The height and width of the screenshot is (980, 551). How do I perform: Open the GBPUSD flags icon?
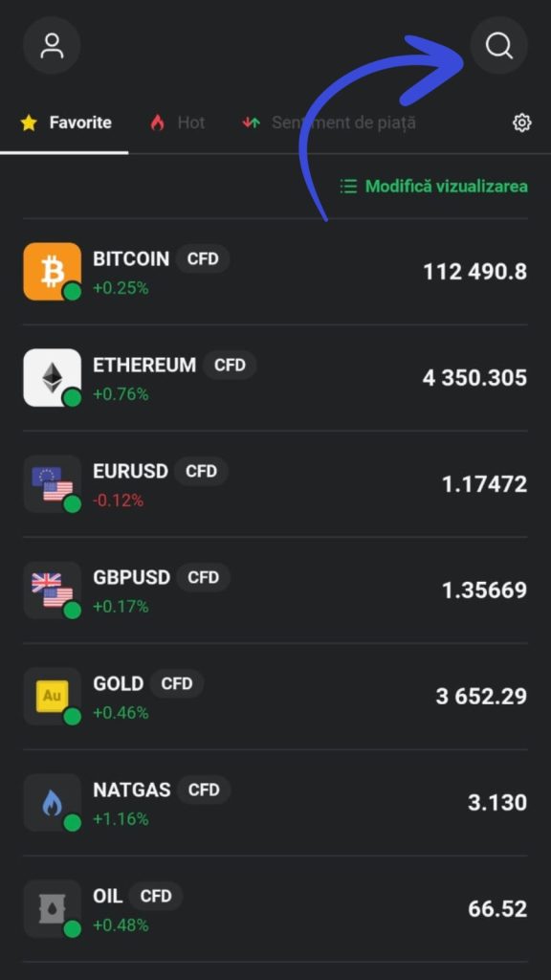tap(52, 590)
